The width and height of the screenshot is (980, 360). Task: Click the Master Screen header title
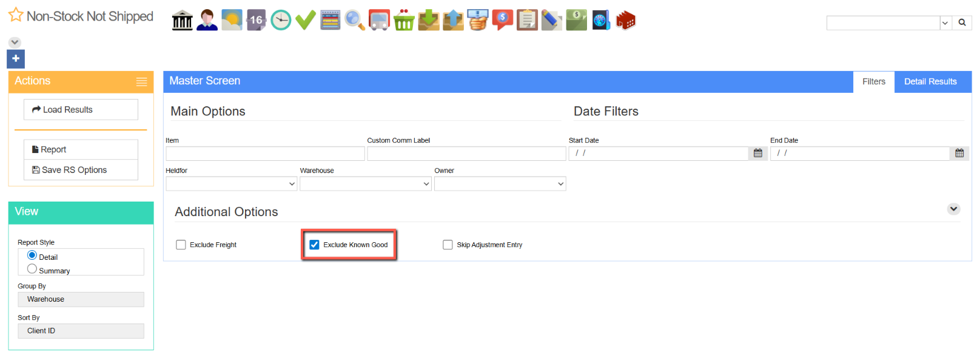204,81
